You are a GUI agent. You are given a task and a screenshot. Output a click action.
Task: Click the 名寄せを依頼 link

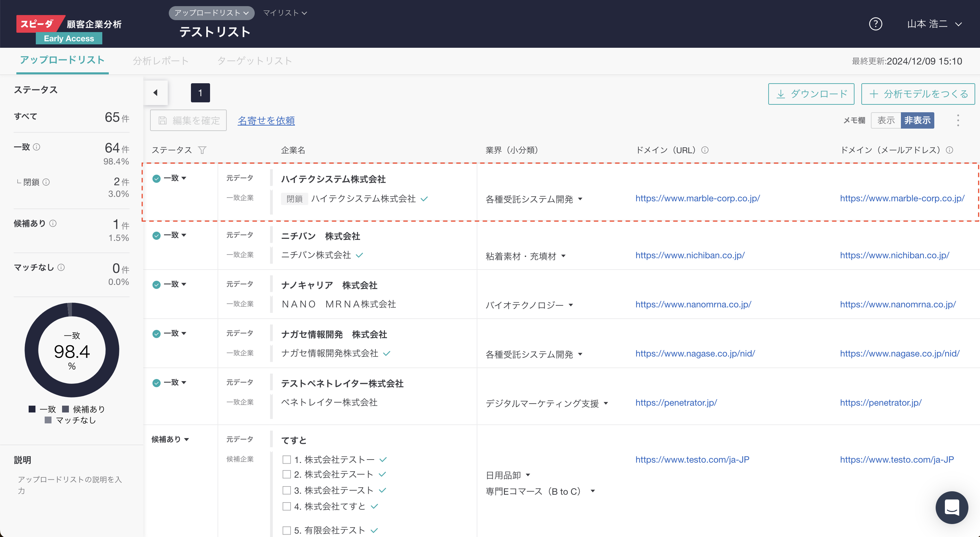point(266,121)
